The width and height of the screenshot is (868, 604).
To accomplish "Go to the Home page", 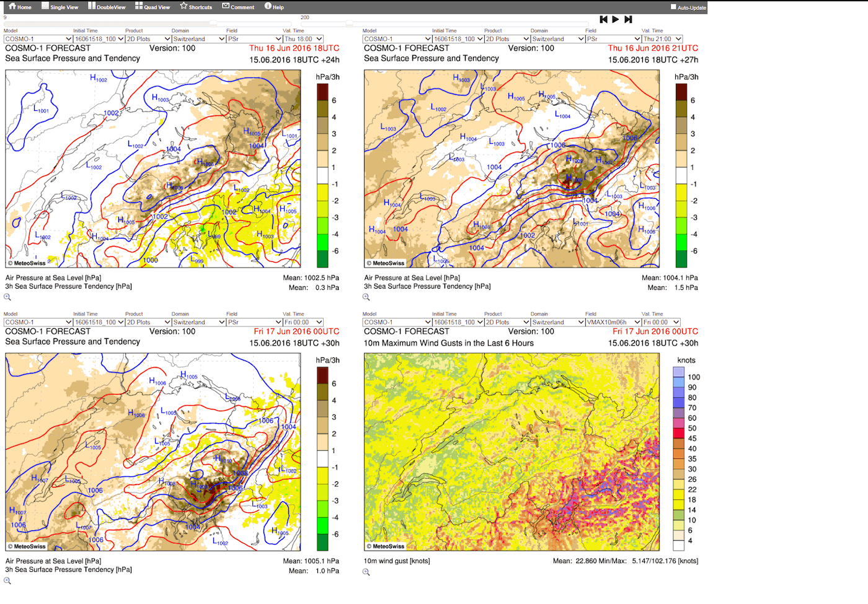I will point(20,7).
